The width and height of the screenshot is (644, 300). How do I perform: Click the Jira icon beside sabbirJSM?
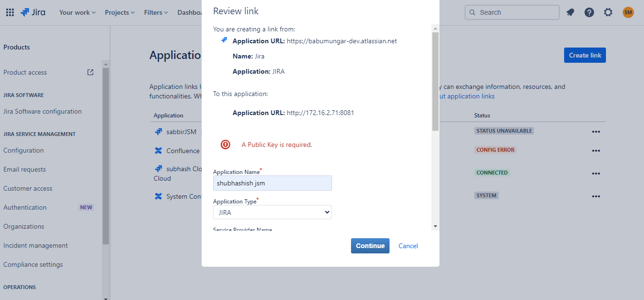158,131
